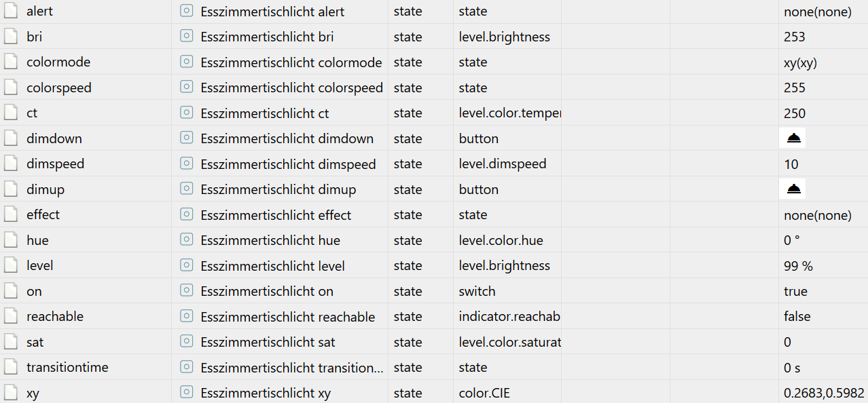Open the colormode value xy(xy)
This screenshot has height=403, width=868.
800,62
